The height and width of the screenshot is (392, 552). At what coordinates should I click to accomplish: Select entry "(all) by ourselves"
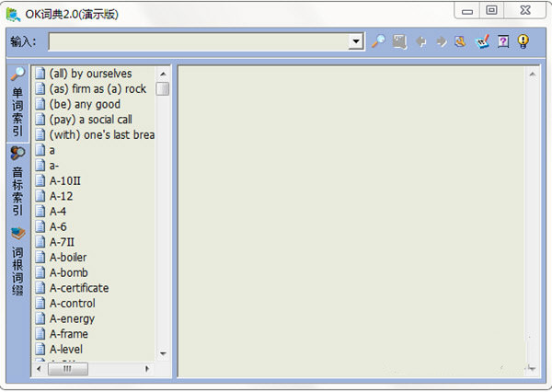tap(90, 74)
